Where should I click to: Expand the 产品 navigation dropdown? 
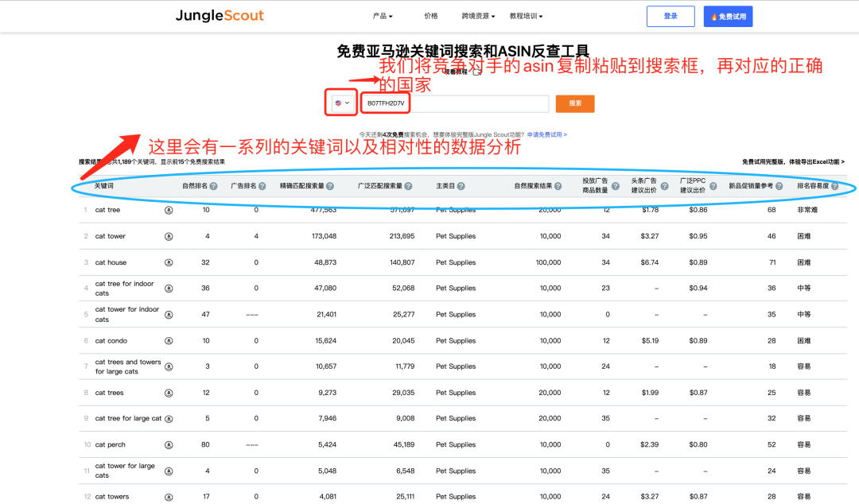coord(383,16)
